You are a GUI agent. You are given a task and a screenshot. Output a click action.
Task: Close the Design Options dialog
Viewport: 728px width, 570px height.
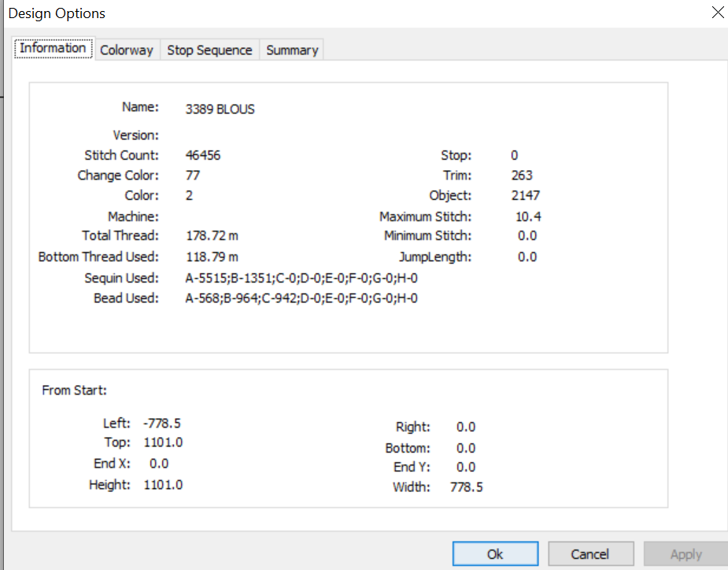[717, 13]
